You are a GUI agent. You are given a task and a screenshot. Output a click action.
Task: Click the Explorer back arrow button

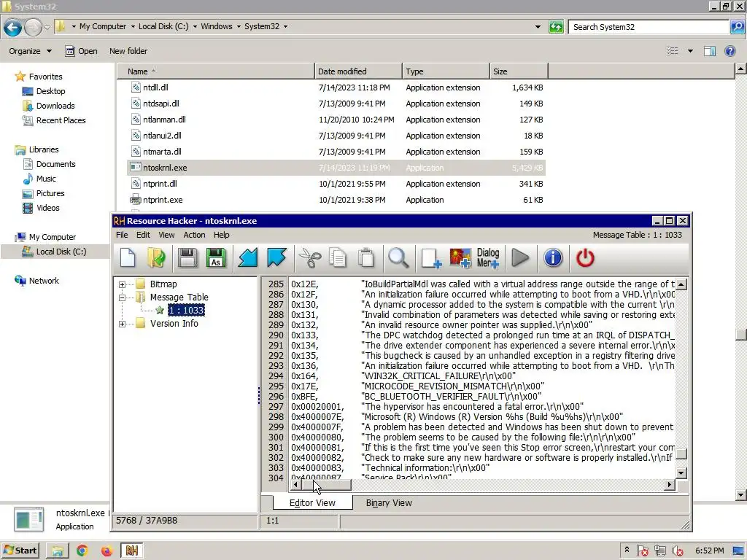coord(13,27)
